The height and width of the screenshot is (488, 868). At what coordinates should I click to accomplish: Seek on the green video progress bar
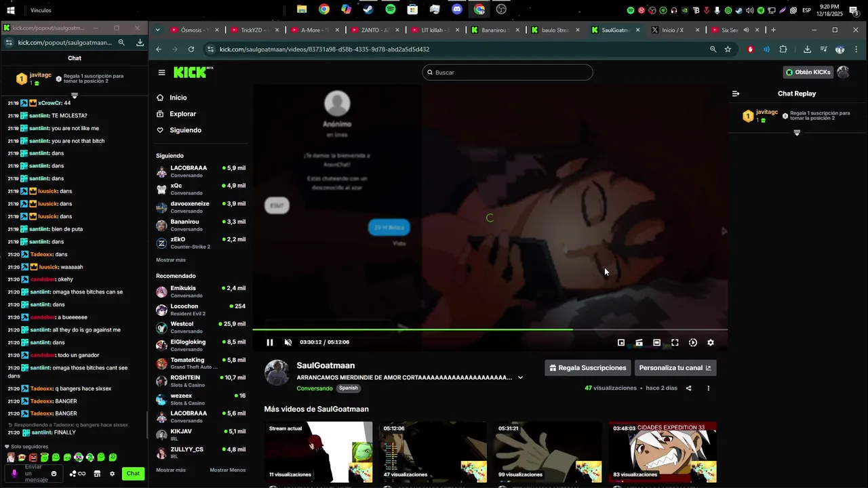[x=490, y=329]
